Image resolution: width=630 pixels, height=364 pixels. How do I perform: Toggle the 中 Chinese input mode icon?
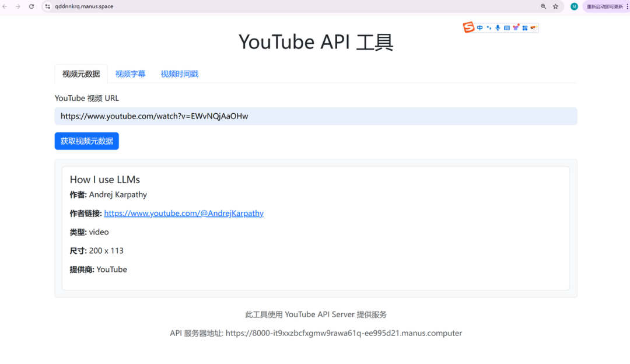[480, 28]
